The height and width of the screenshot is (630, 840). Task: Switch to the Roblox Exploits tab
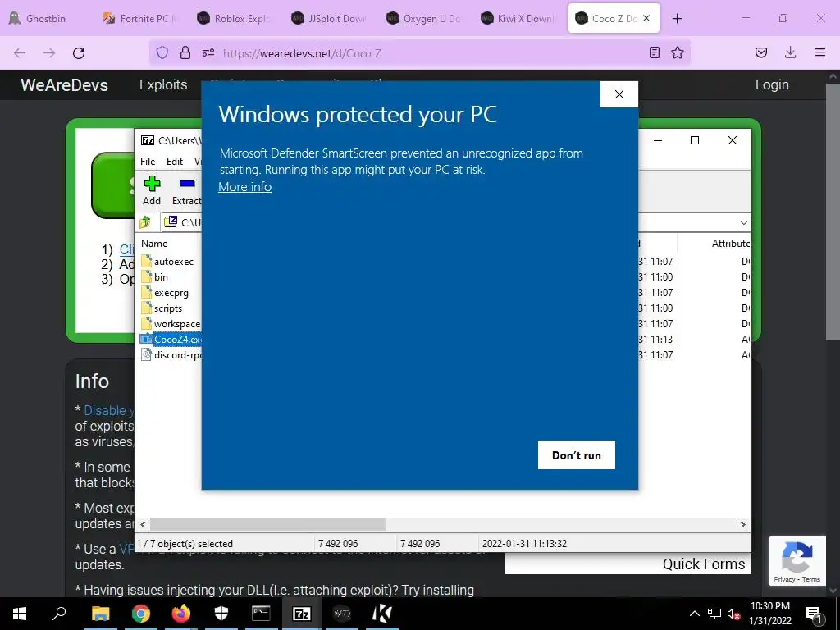(x=235, y=18)
